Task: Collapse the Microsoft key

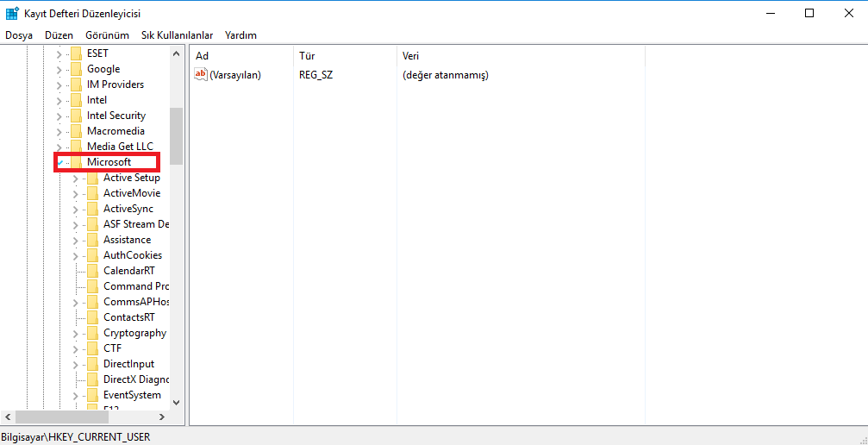Action: (x=59, y=162)
